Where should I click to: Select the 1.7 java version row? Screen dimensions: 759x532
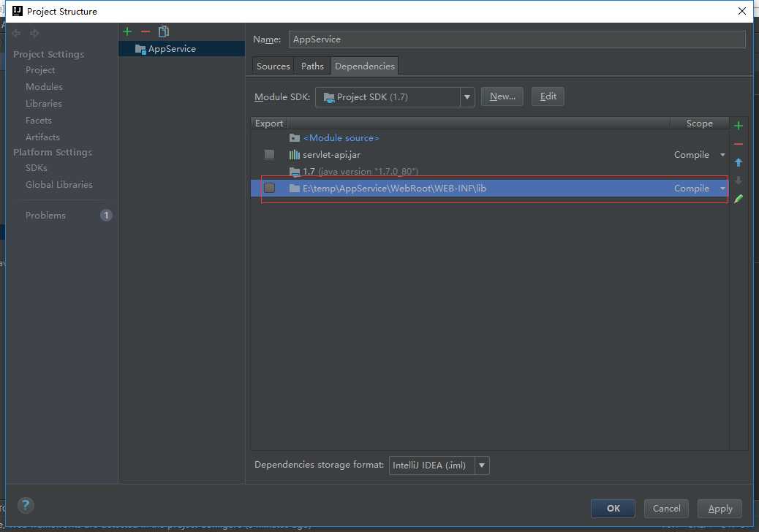490,172
